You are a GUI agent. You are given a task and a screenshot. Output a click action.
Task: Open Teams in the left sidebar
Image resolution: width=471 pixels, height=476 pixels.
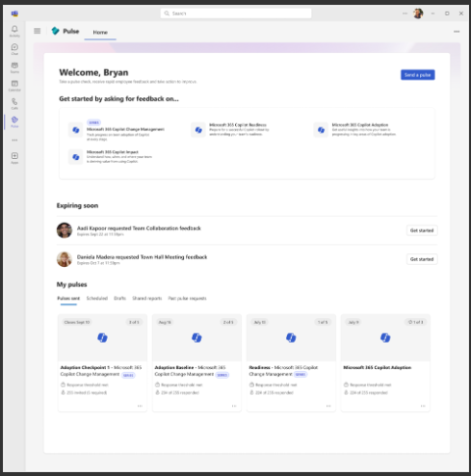click(14, 67)
